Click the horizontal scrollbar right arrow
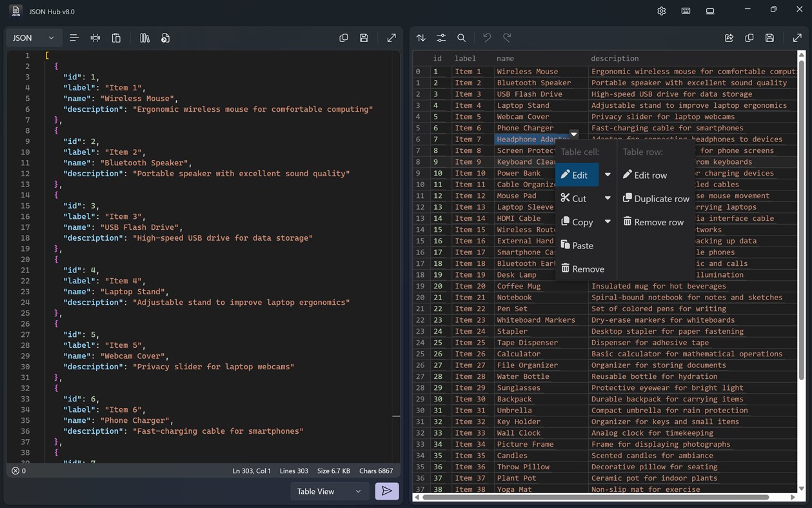812x508 pixels. coord(793,497)
